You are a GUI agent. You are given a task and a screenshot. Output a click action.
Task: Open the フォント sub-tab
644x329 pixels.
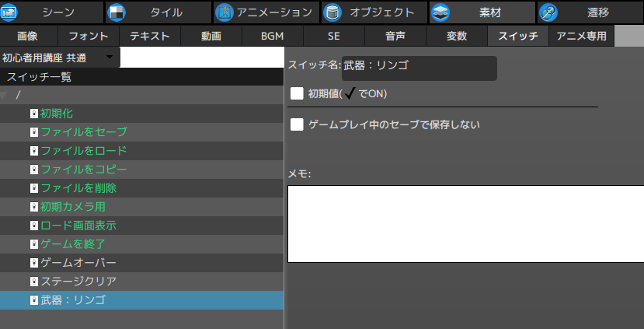89,37
